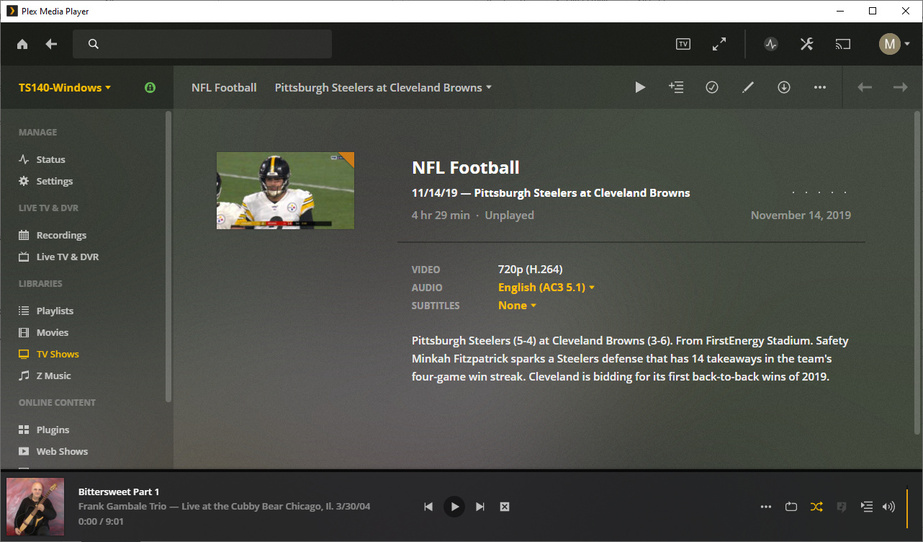Toggle repeat mode in player
The height and width of the screenshot is (542, 923).
(x=791, y=507)
